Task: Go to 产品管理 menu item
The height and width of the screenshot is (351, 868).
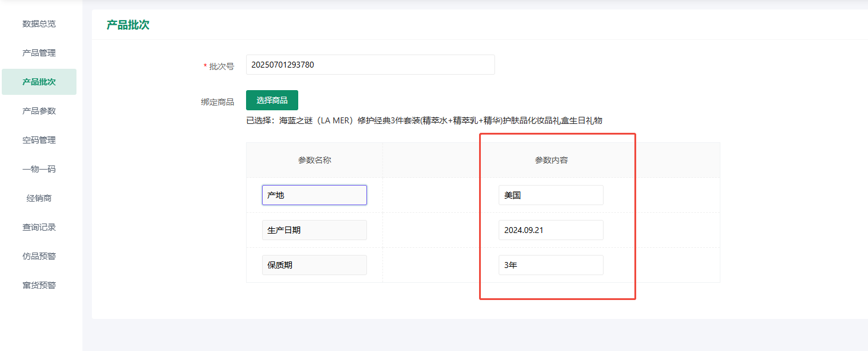Action: point(39,53)
